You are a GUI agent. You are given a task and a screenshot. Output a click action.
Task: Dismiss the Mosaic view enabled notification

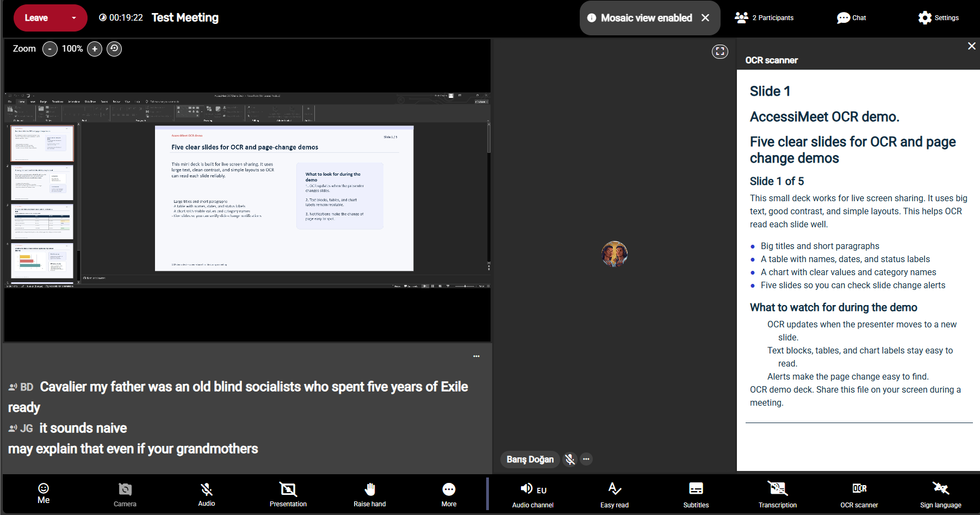(705, 17)
